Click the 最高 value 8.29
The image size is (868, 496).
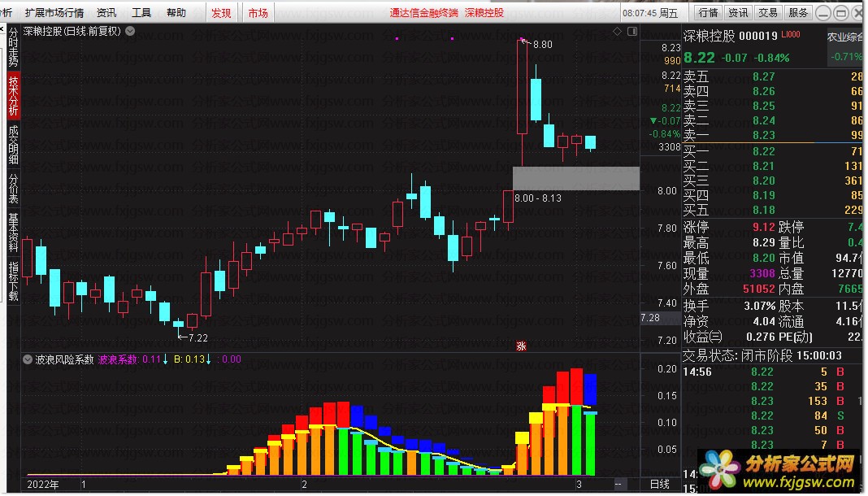pos(763,242)
